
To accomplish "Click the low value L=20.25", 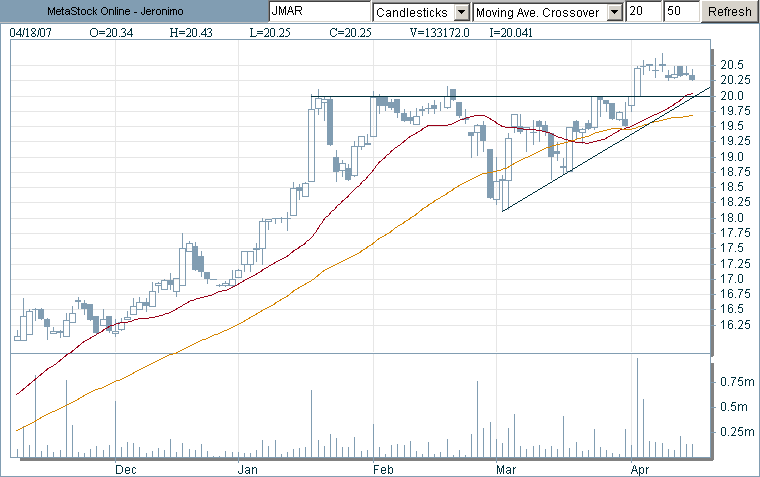I will coord(270,33).
